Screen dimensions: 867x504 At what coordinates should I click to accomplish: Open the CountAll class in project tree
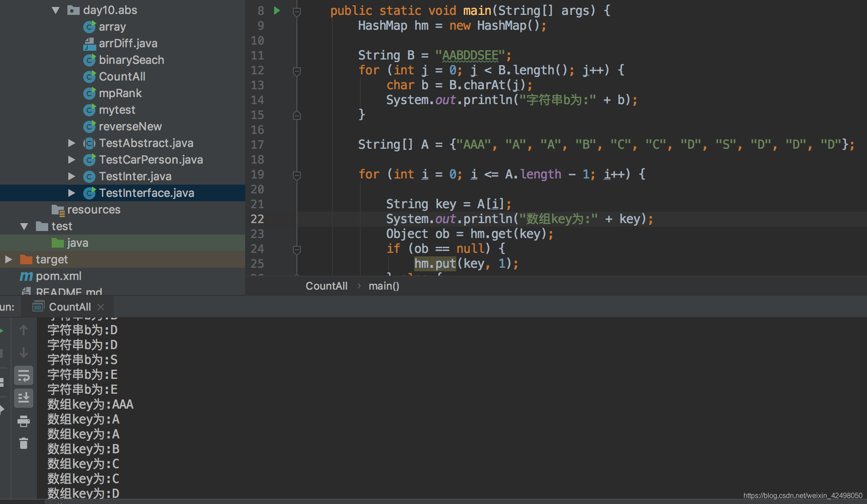point(122,77)
